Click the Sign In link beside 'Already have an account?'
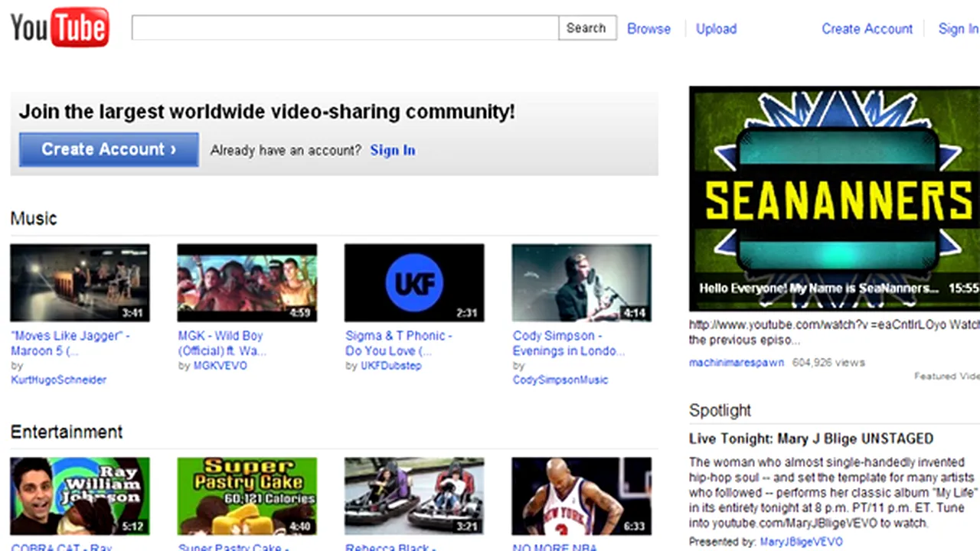 click(393, 150)
